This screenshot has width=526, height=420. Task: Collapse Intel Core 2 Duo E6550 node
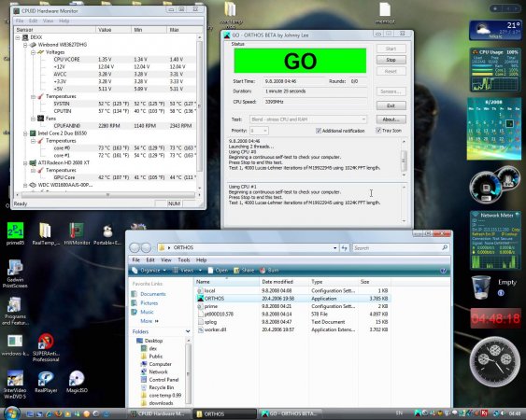25,133
